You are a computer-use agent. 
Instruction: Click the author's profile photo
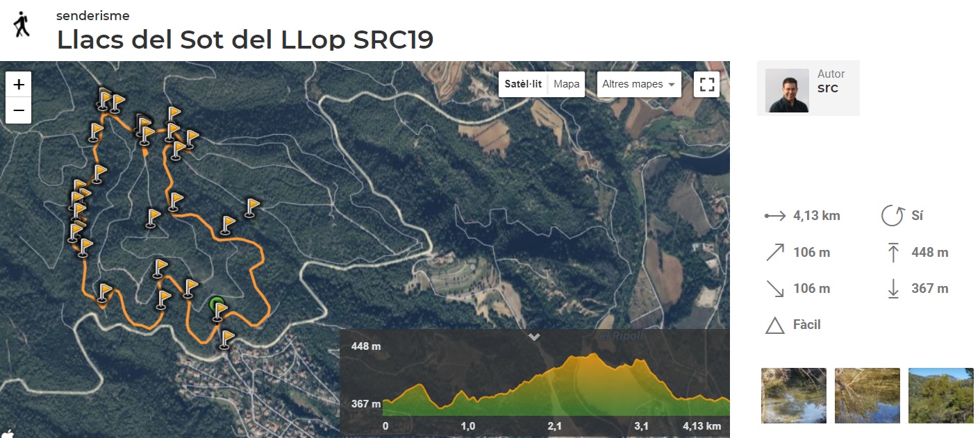[x=787, y=90]
